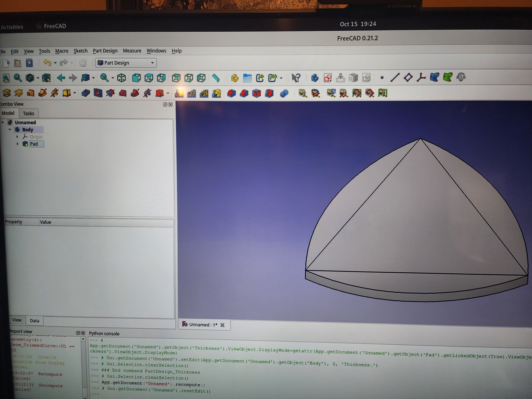Collapse the Unnamed document tree node

(x=2, y=122)
